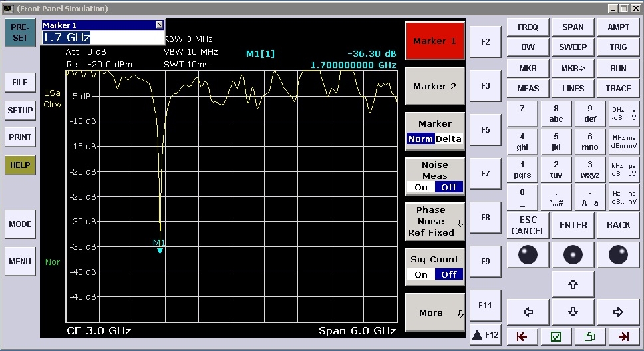Click the decimal point keypad key
The image size is (644, 351).
coord(556,198)
